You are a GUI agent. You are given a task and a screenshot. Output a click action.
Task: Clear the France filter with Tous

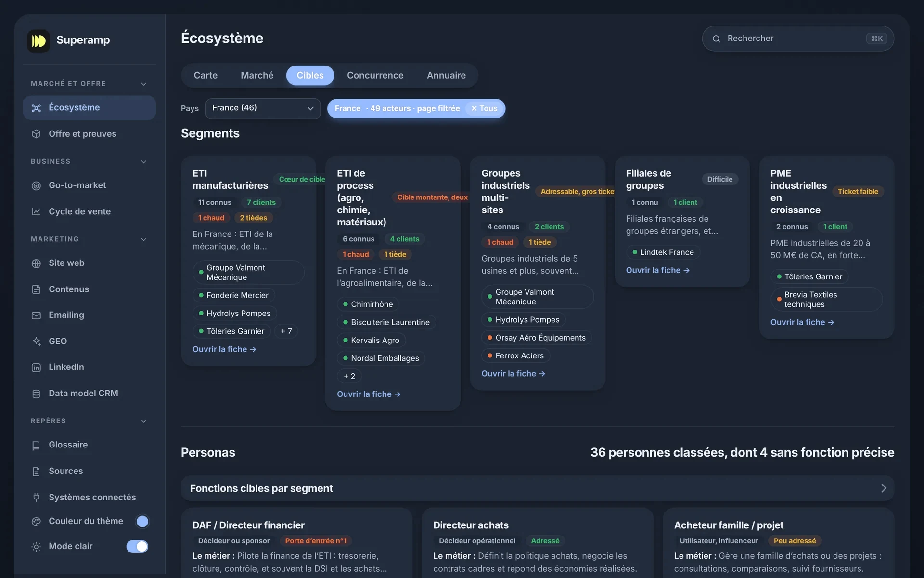click(x=484, y=108)
